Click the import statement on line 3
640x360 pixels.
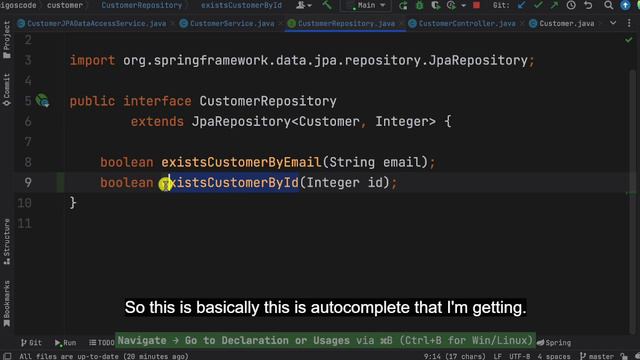click(x=302, y=60)
